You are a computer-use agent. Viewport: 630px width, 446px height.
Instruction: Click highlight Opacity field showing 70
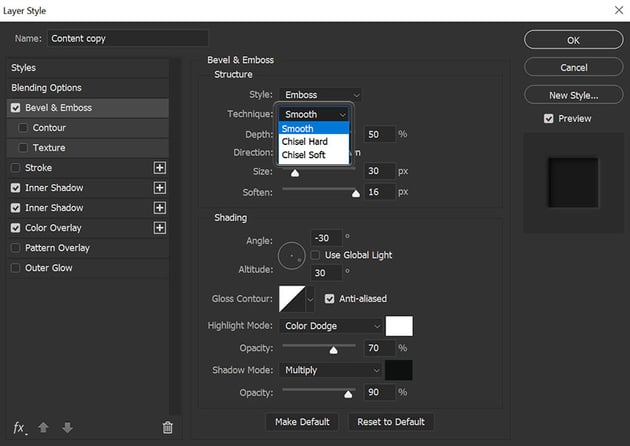coord(380,348)
